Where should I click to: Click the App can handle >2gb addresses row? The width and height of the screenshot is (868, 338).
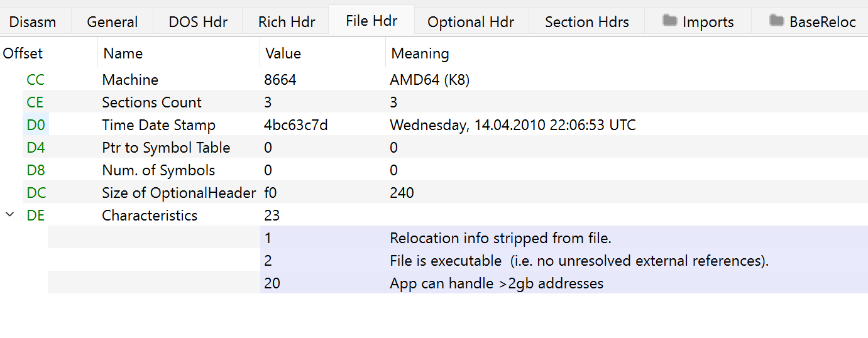click(x=497, y=284)
